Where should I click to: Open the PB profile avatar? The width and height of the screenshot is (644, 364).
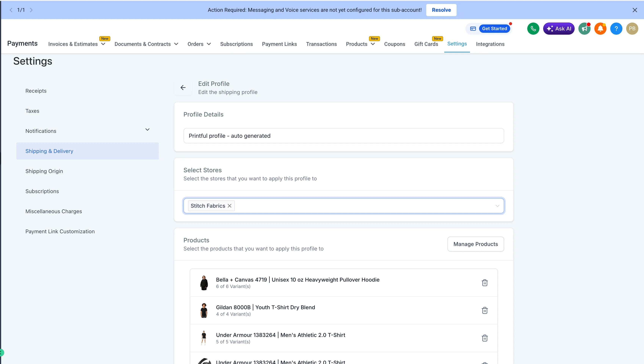[632, 28]
